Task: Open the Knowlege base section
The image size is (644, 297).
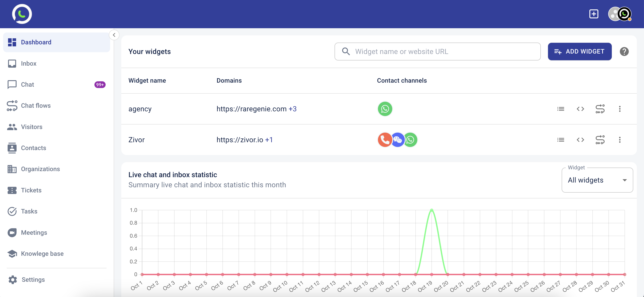Action: point(42,254)
